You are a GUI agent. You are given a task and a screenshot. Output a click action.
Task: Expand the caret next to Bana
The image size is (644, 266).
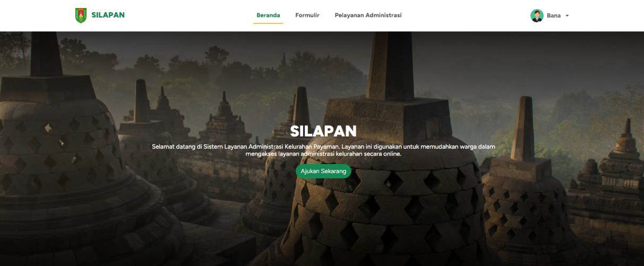pos(567,16)
